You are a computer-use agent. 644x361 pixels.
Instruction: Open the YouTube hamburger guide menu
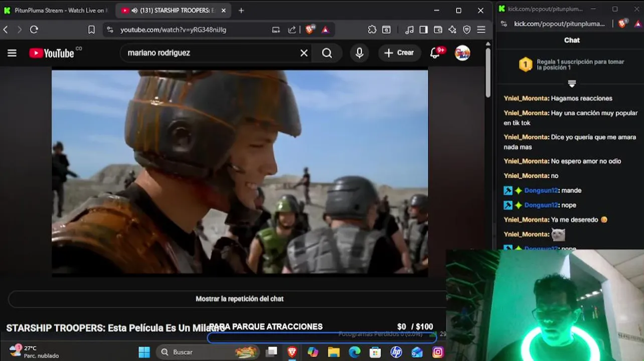[12, 53]
